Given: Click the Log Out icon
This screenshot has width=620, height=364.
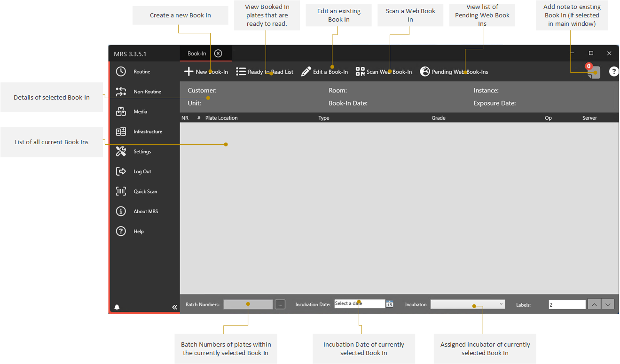Looking at the screenshot, I should (x=121, y=171).
